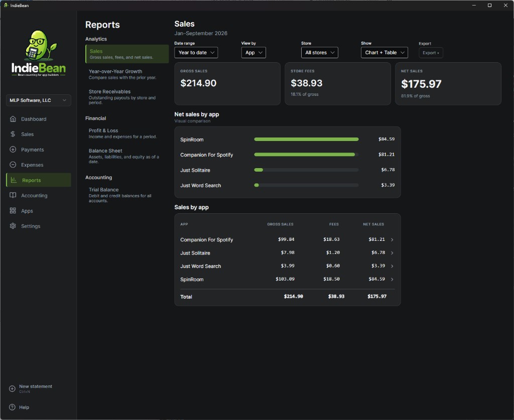Click the Dashboard home icon
Viewport: 514px width, 420px height.
[13, 119]
